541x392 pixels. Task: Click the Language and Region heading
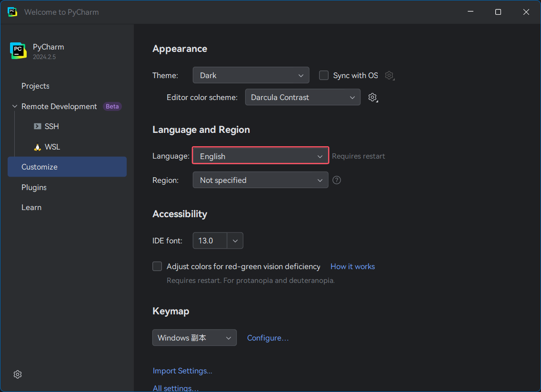[201, 130]
